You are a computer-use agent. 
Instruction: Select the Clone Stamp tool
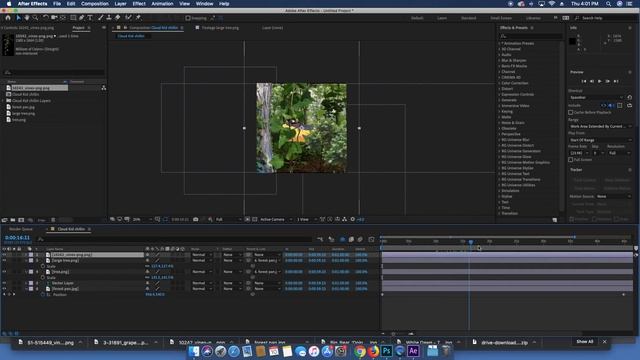(x=109, y=18)
